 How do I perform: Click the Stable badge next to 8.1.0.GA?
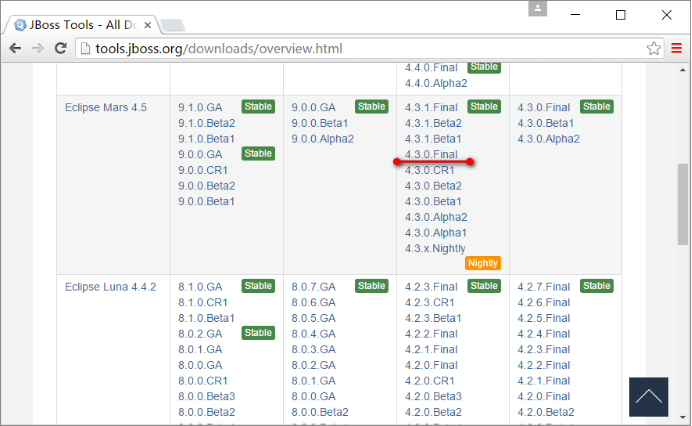point(258,286)
